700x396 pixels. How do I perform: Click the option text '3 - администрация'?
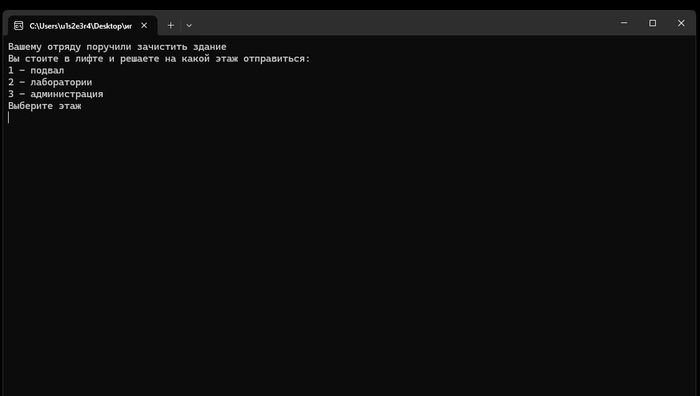click(x=56, y=94)
